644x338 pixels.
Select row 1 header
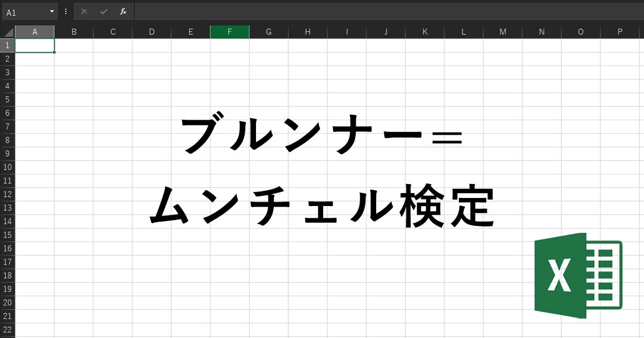[x=8, y=46]
